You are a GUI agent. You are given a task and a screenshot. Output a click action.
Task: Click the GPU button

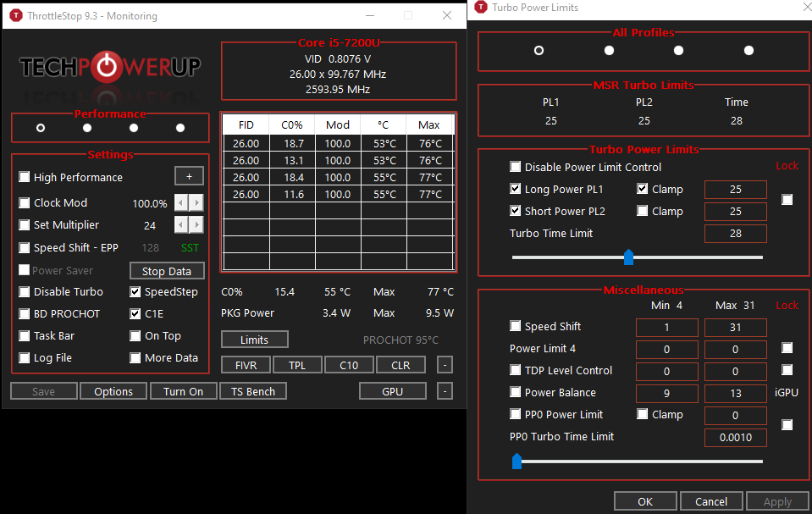[x=393, y=391]
